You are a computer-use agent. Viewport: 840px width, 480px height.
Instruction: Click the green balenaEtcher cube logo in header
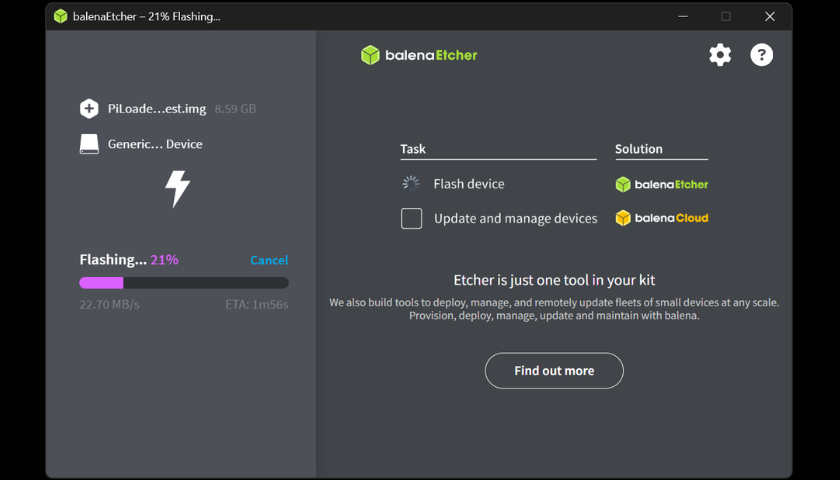pos(370,55)
